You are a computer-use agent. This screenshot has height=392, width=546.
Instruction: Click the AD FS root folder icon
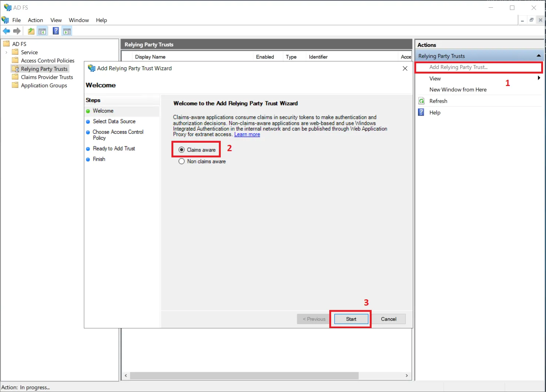tap(6, 44)
